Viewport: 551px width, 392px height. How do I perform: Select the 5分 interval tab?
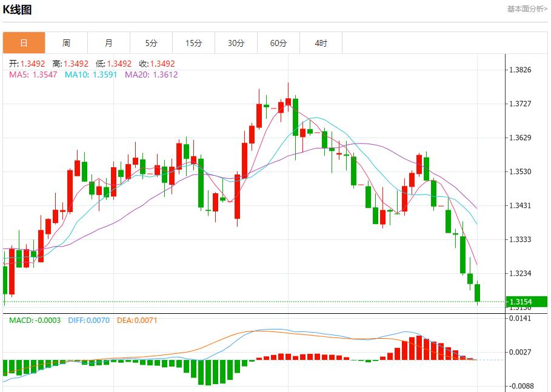[152, 42]
